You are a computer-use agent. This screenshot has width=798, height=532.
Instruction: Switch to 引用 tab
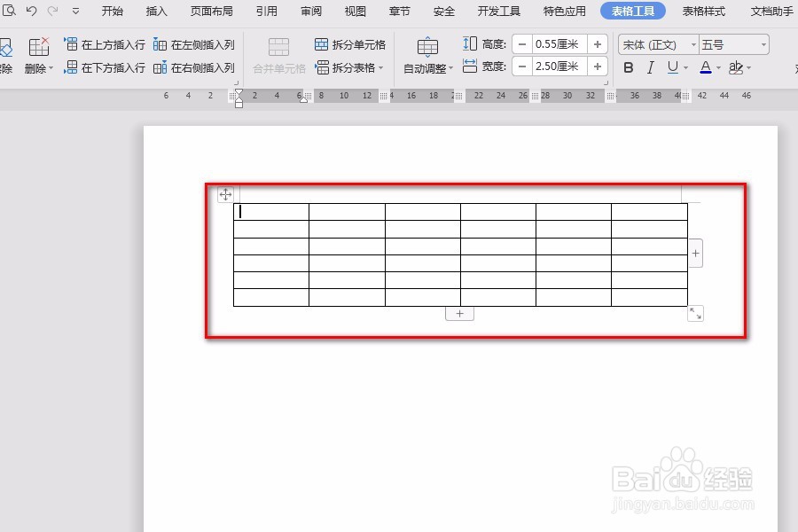point(267,12)
